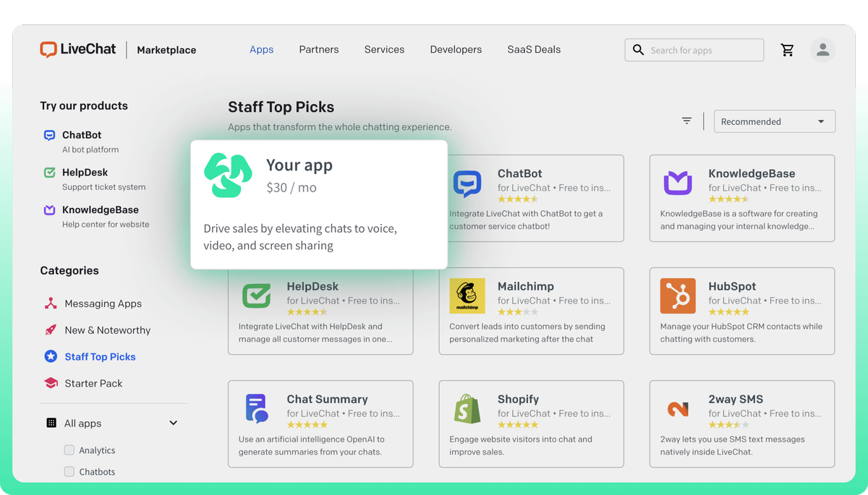Enable the Analytics filter checkbox
The width and height of the screenshot is (868, 495).
coord(69,449)
